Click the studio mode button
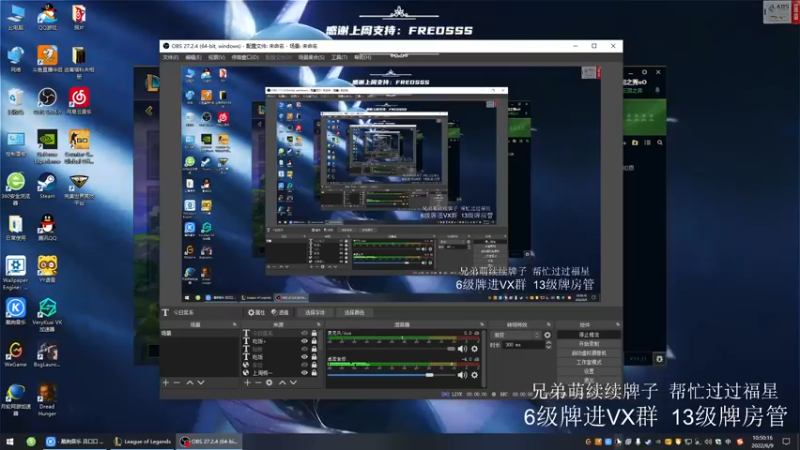This screenshot has height=450, width=800. pos(589,362)
